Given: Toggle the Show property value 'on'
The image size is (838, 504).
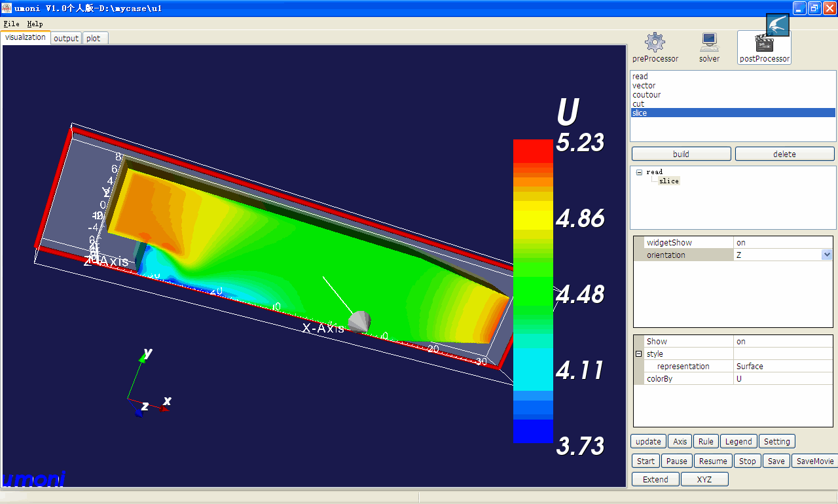Looking at the screenshot, I should [782, 342].
